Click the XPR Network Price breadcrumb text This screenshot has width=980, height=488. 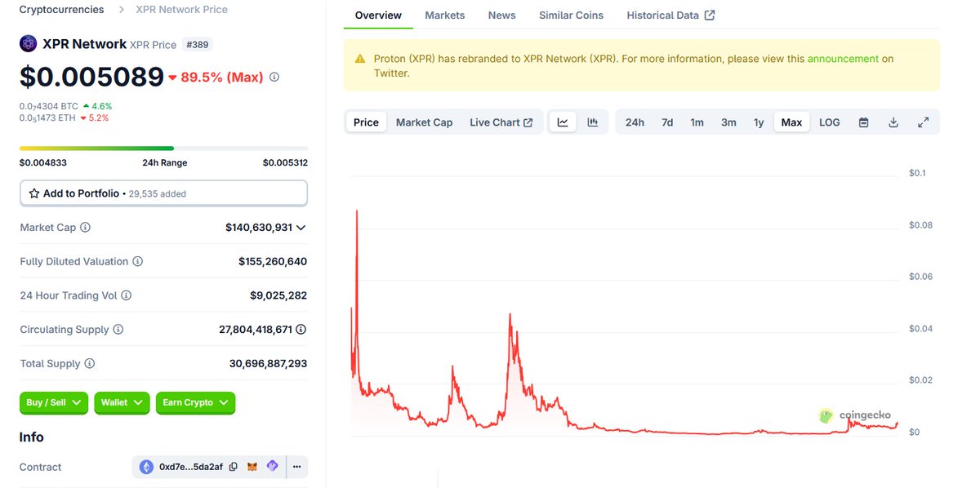pyautogui.click(x=181, y=10)
